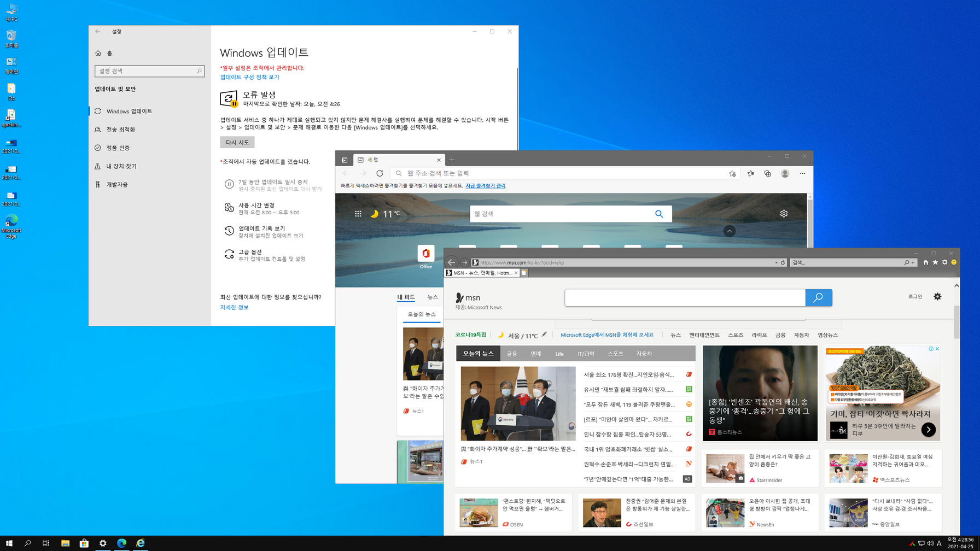
Task: Click next arrow on MSN ad card
Action: pos(929,430)
